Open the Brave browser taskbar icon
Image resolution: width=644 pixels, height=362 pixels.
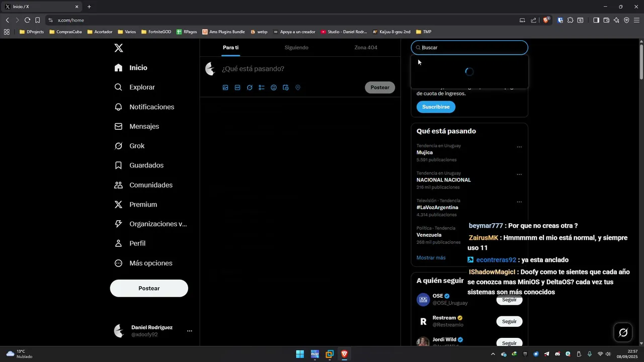(345, 354)
